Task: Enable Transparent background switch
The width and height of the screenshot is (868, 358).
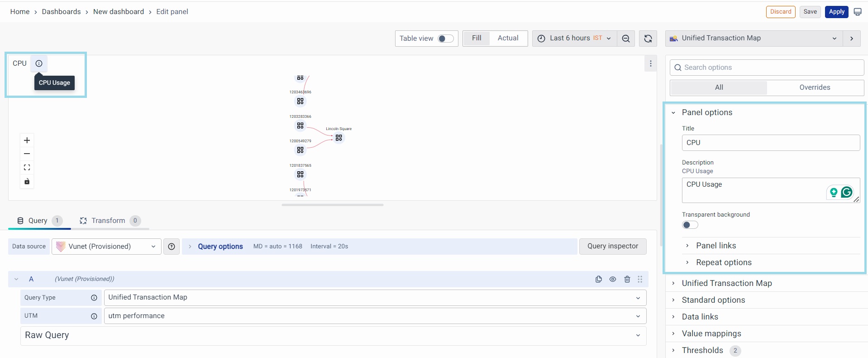Action: click(x=690, y=225)
